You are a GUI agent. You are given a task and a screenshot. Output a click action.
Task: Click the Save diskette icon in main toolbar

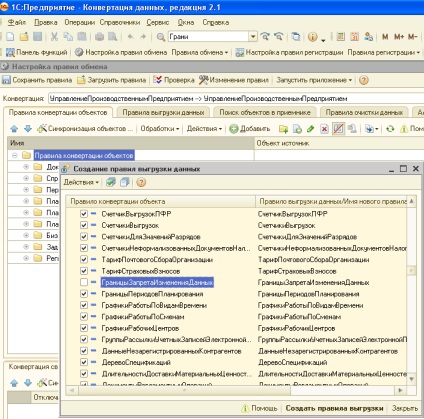pyautogui.click(x=37, y=37)
